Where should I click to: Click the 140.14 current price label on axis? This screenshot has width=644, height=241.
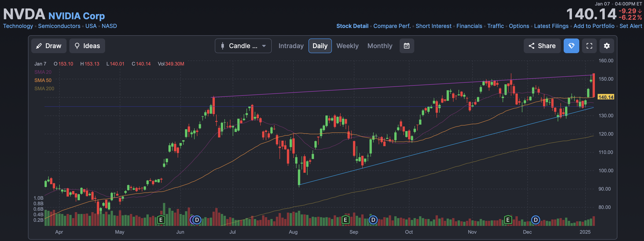606,97
